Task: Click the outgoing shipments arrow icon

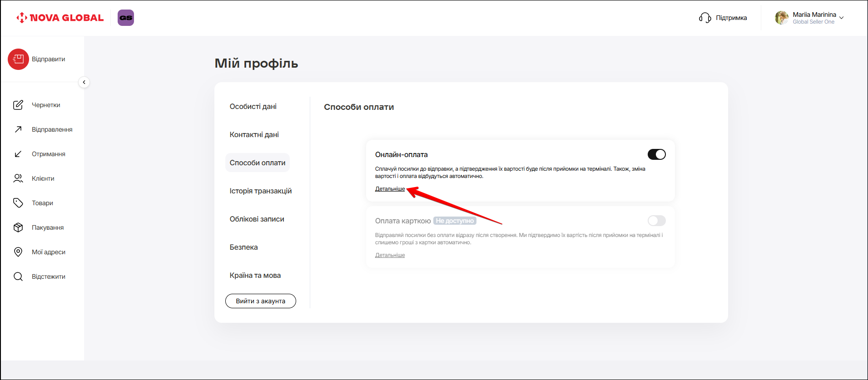Action: [18, 129]
